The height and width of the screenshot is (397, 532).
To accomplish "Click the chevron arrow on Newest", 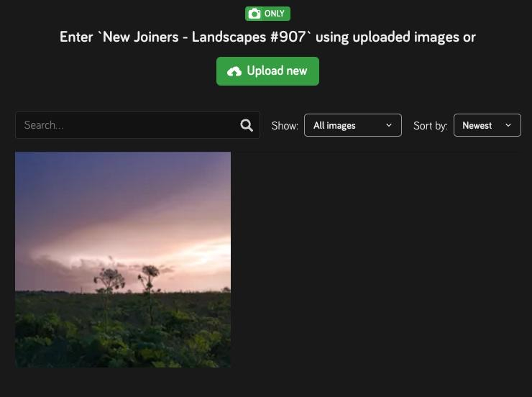I will [x=508, y=125].
